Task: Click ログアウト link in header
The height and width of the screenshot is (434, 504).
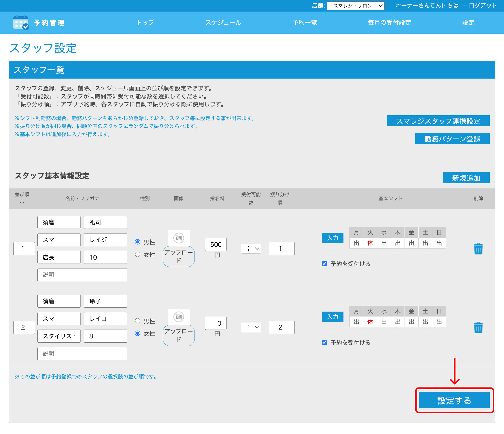Action: pos(483,6)
